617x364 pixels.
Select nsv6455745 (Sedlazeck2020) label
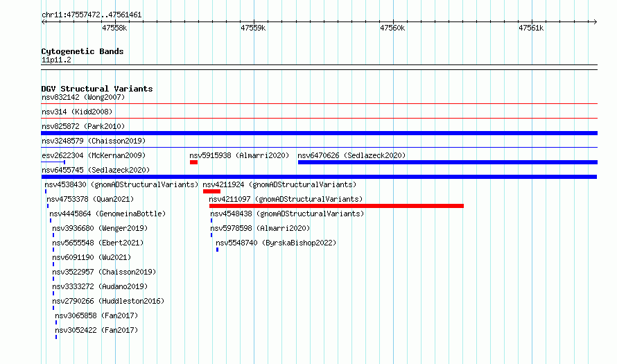(x=96, y=170)
